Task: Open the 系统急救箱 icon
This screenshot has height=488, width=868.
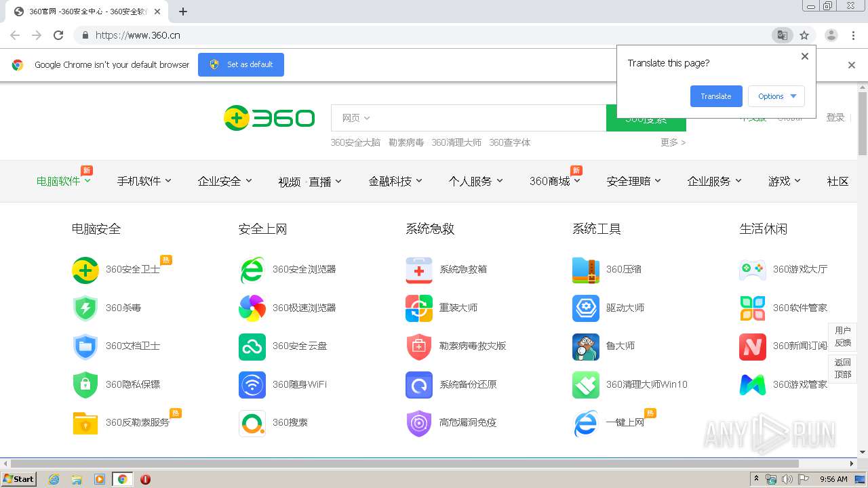Action: [419, 270]
